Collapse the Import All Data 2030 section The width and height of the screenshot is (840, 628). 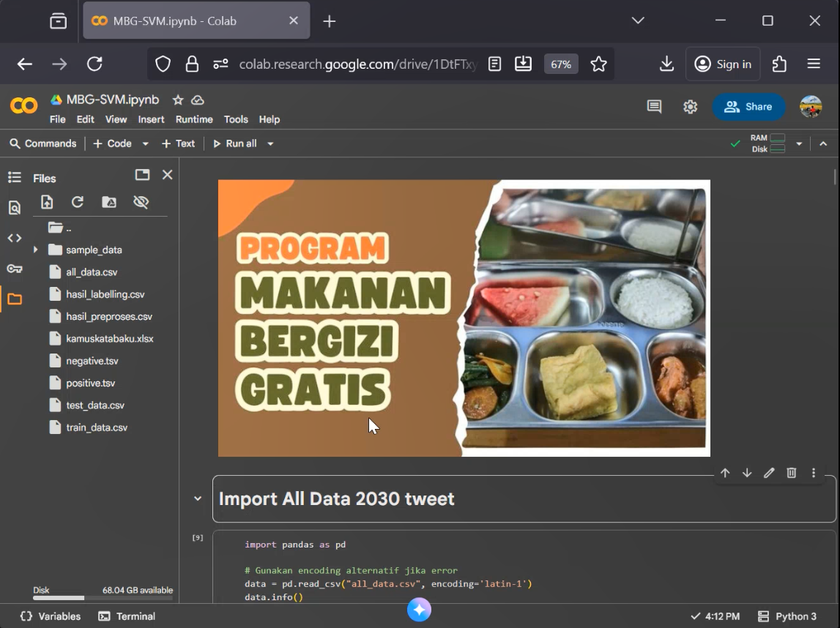coord(196,498)
